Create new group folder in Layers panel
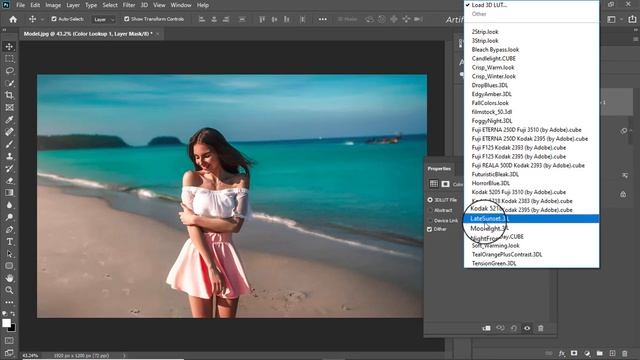This screenshot has width=640, height=360. [600, 353]
